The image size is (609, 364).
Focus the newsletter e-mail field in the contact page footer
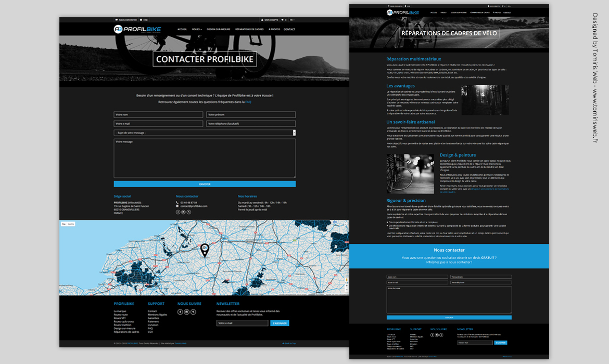pos(243,323)
